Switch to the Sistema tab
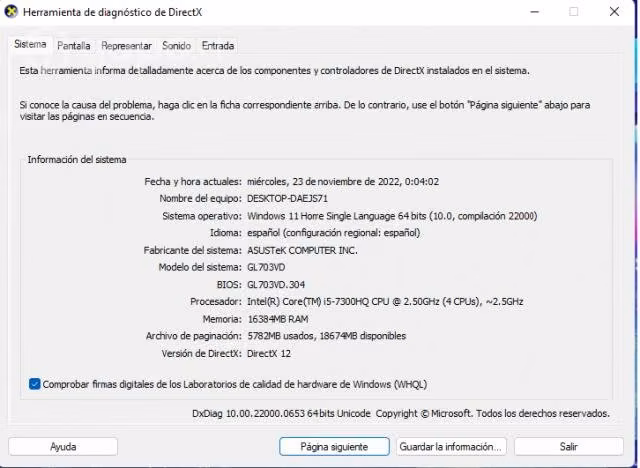The height and width of the screenshot is (468, 640). 30,44
